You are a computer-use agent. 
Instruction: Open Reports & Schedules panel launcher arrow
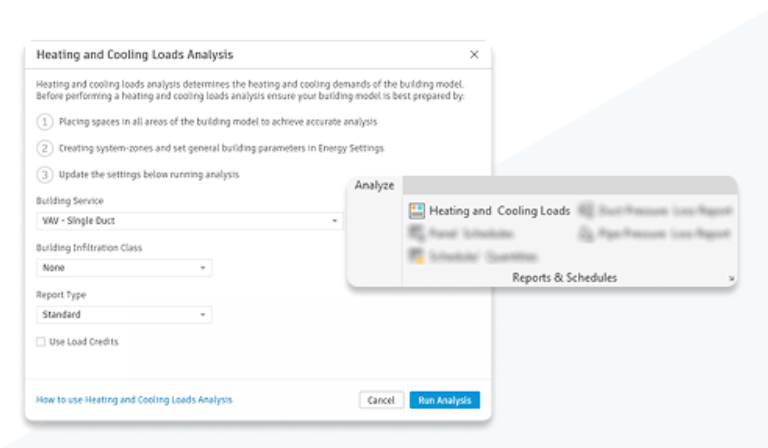point(731,278)
